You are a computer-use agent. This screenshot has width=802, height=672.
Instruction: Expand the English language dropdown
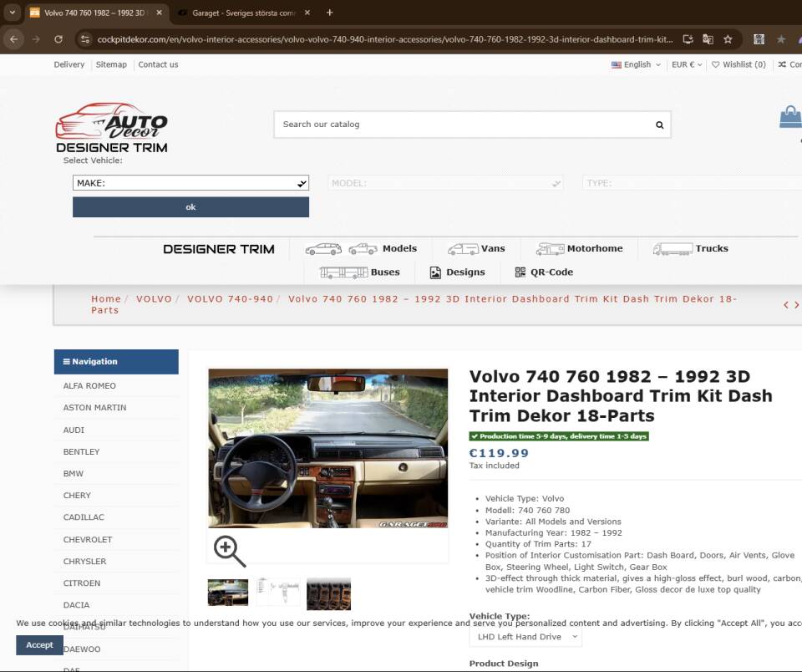click(x=637, y=64)
